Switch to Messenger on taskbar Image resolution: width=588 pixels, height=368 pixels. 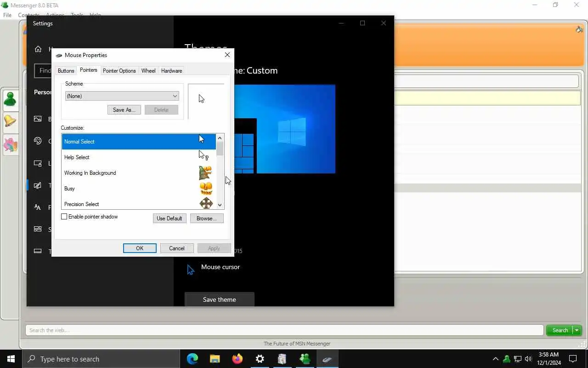click(305, 359)
